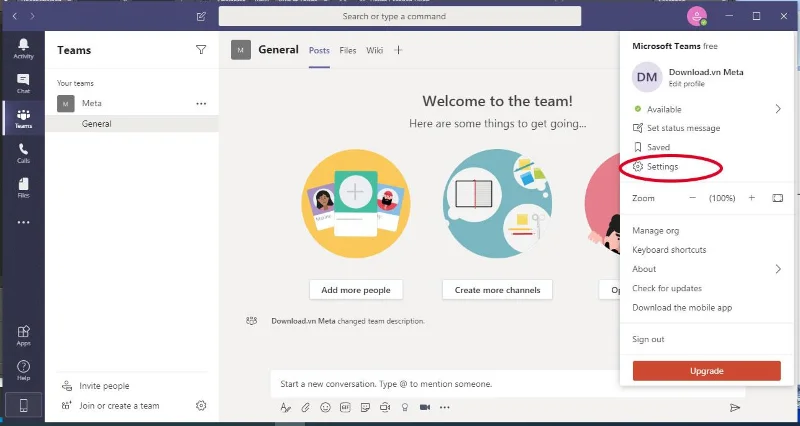
Task: Switch to the Posts tab
Action: pyautogui.click(x=319, y=51)
